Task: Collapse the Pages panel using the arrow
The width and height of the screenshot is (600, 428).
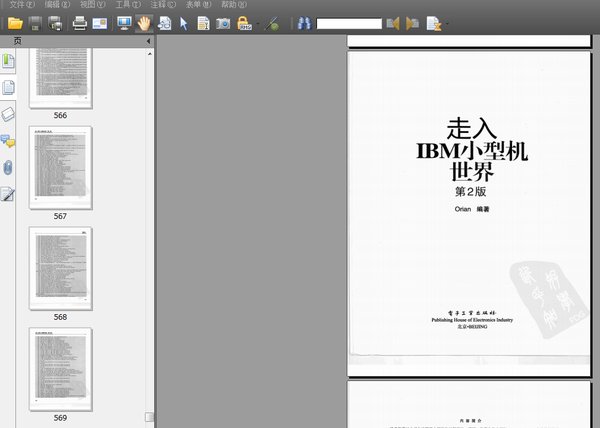Action: [149, 41]
